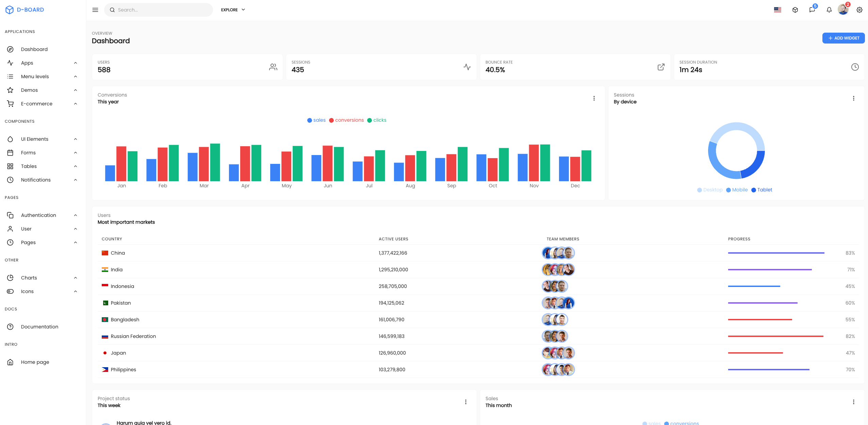868x425 pixels.
Task: Open Dashboard in the sidebar
Action: click(x=43, y=49)
